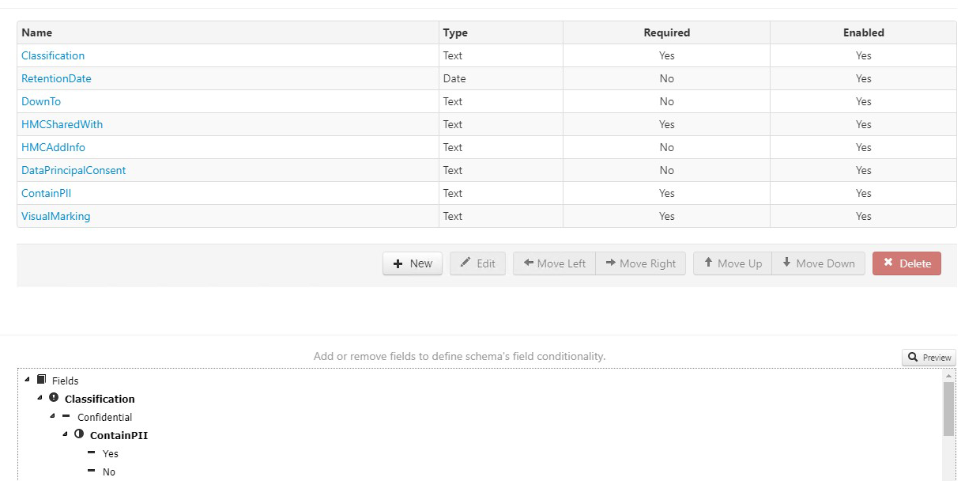
Task: Click the plus icon on the New button
Action: [x=398, y=263]
